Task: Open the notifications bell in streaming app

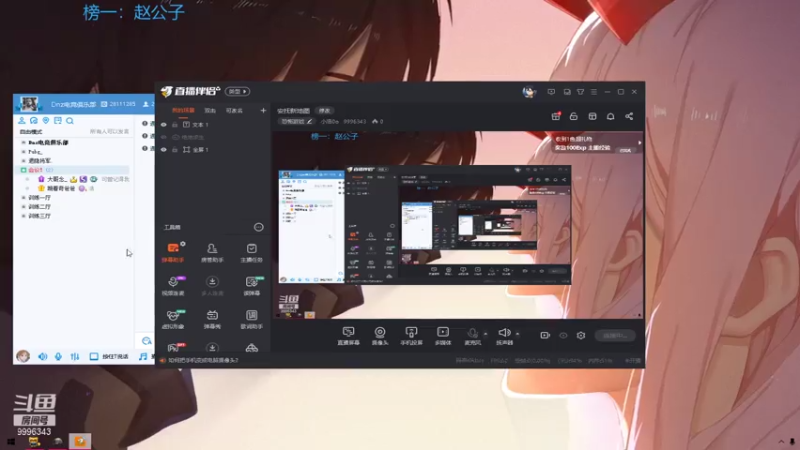Action: coord(610,116)
